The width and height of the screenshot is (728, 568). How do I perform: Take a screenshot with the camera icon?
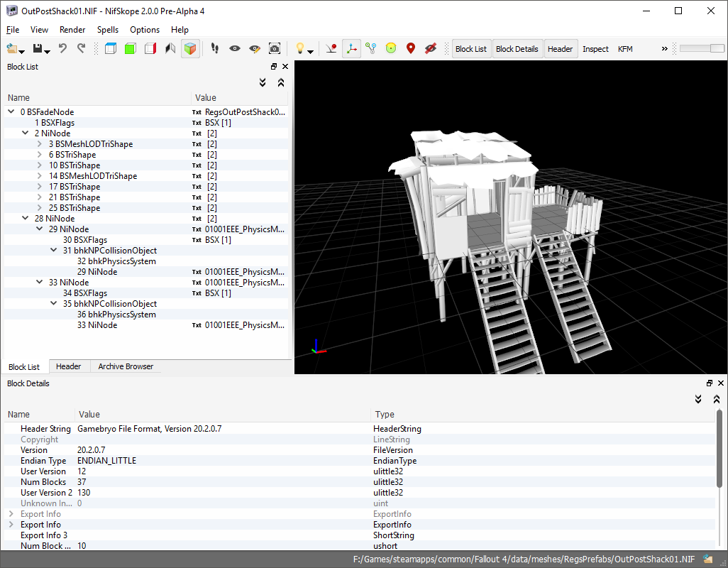(x=275, y=48)
